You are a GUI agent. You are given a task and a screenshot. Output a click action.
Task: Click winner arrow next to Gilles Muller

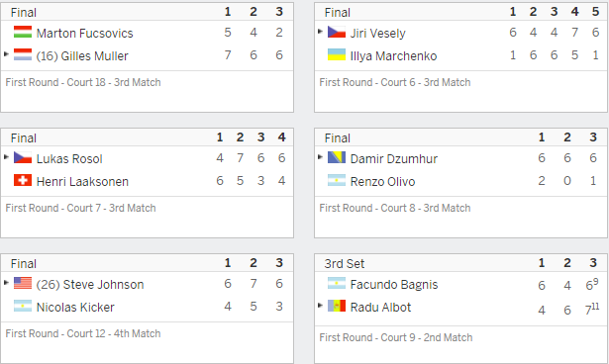pos(6,54)
